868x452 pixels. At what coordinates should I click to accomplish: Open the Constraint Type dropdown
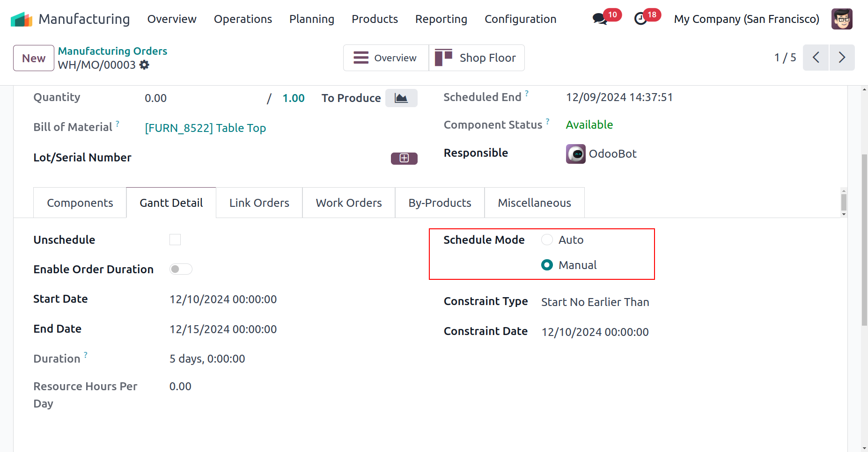coord(595,302)
